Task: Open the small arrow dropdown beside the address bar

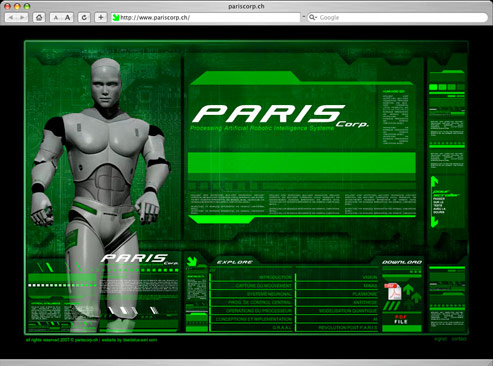Action: (304, 17)
